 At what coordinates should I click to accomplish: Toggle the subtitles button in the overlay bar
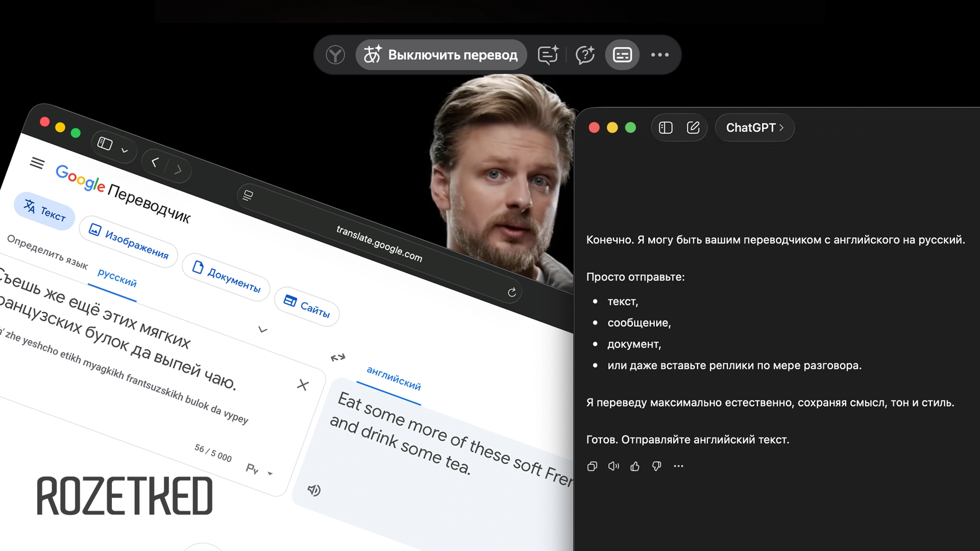622,55
